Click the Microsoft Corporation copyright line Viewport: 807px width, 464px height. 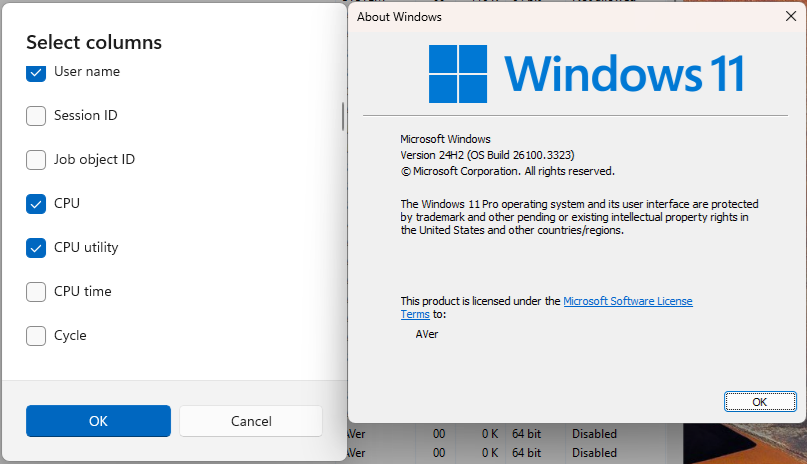point(507,171)
